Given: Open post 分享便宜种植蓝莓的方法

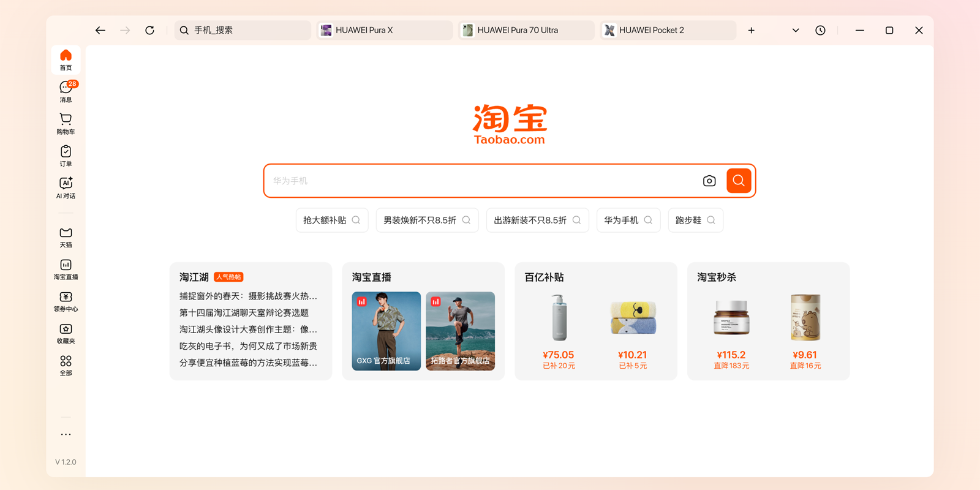Looking at the screenshot, I should click(248, 362).
